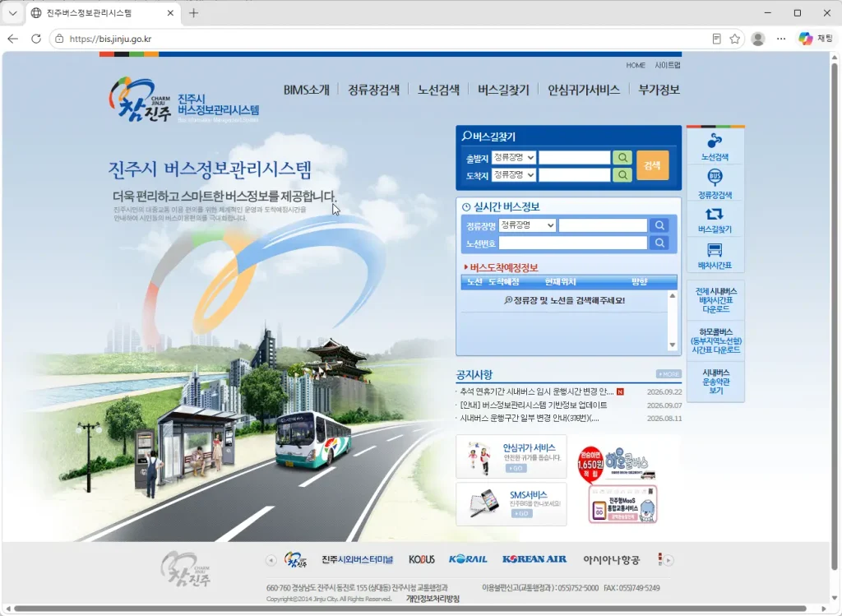Open the 버스길찾기 sidebar arrows icon
Image resolution: width=842 pixels, height=616 pixels.
pyautogui.click(x=715, y=220)
